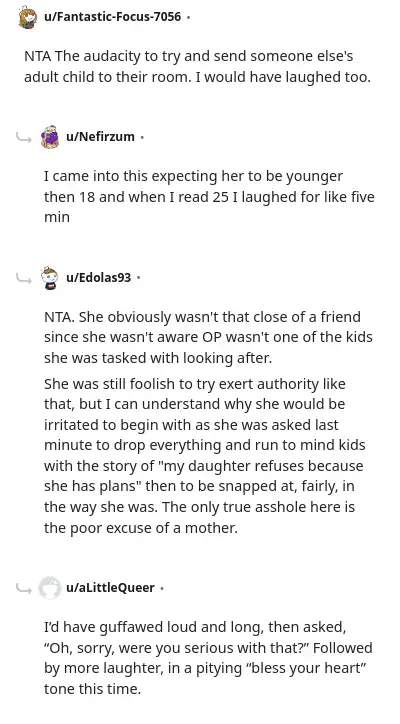This screenshot has height=724, width=400.
Task: Open u/Edolas93 snoo avatar
Action: click(49, 278)
